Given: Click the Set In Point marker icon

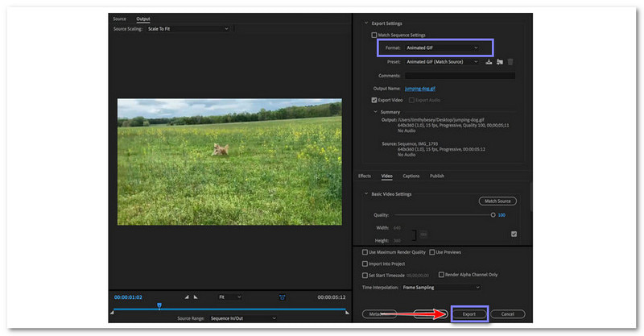Looking at the screenshot, I should point(187,297).
